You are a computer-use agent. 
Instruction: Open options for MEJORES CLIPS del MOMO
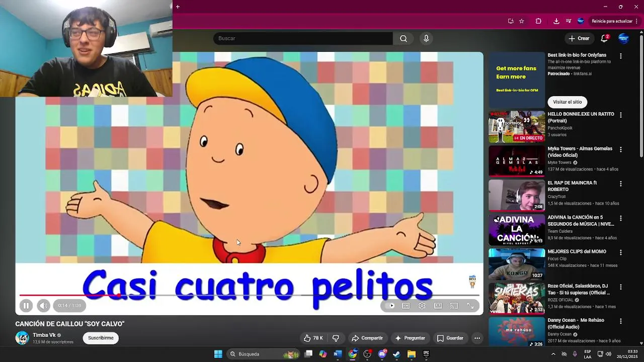pos(620,252)
